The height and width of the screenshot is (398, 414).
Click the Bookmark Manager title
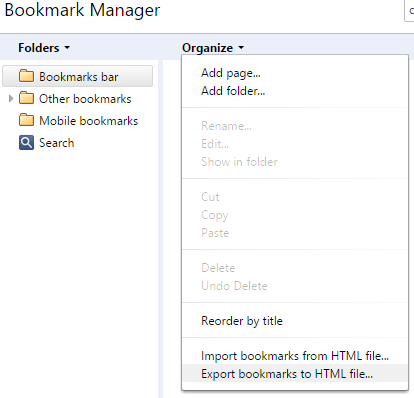click(82, 10)
